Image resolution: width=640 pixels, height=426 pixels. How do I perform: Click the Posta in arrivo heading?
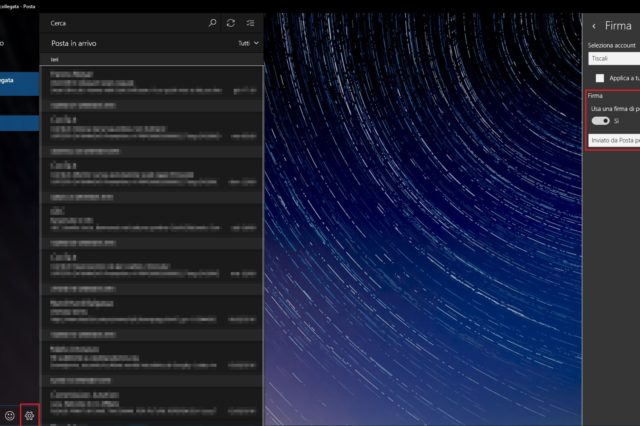74,43
